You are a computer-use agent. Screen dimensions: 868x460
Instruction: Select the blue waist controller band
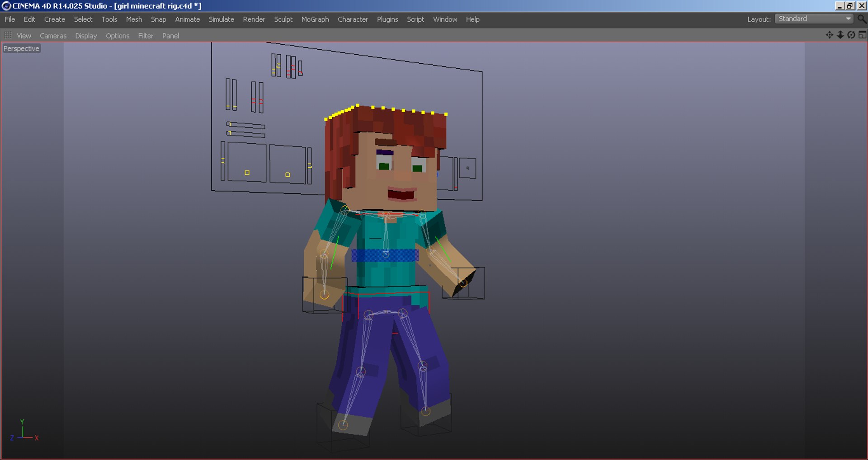click(x=385, y=255)
